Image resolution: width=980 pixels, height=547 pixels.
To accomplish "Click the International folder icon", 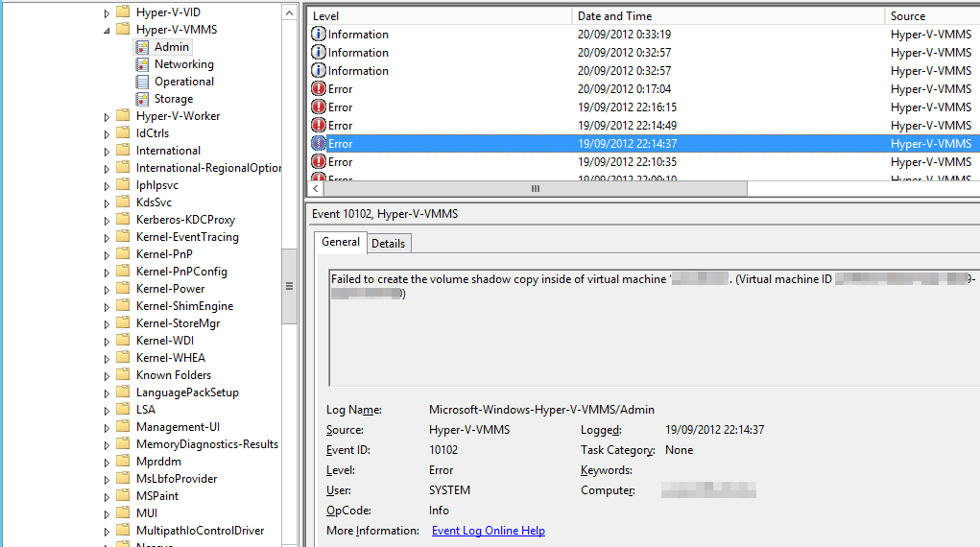I will 124,151.
